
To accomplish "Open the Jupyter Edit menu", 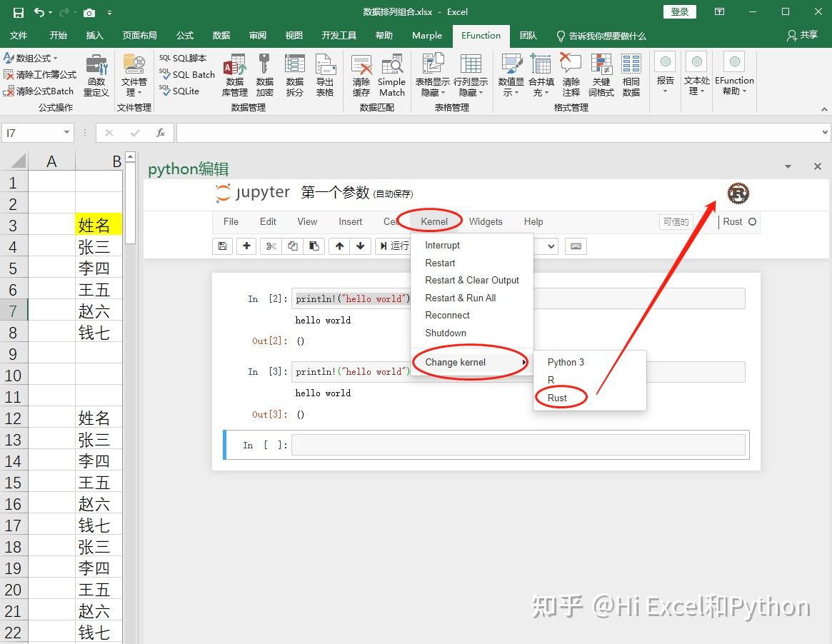I will [x=268, y=221].
